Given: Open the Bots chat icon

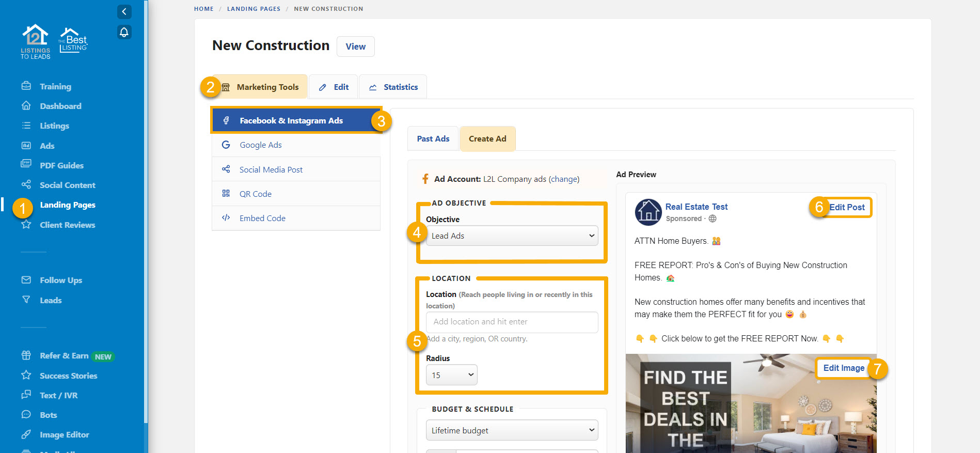Looking at the screenshot, I should [x=26, y=414].
